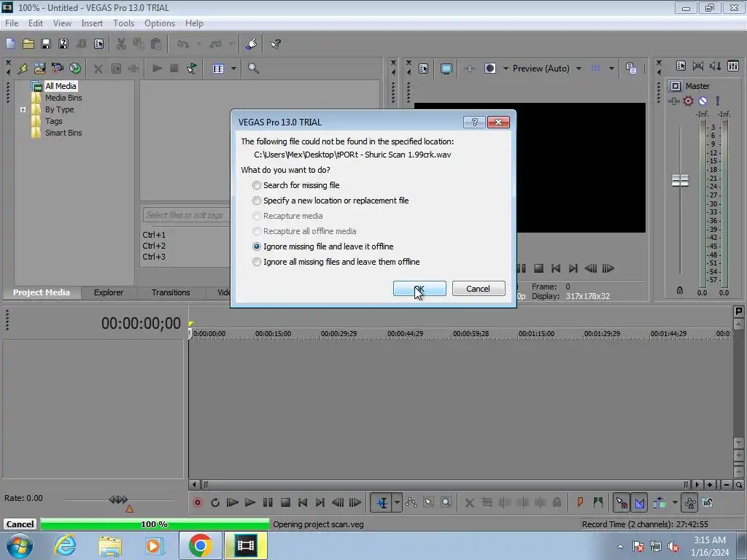Click the timecode display 00:00:00;00
Image resolution: width=747 pixels, height=560 pixels.
(x=141, y=323)
